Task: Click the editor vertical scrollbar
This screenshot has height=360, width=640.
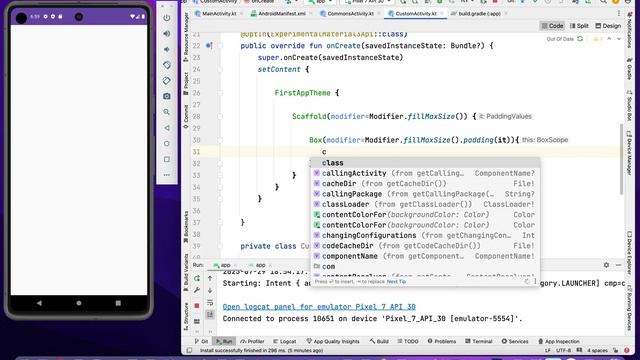Action: pos(622,159)
